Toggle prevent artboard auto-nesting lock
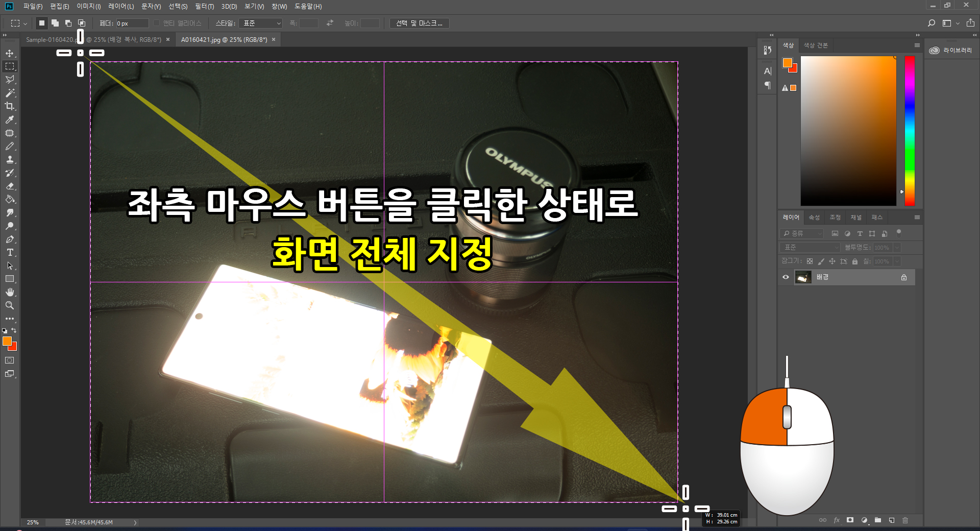The height and width of the screenshot is (531, 980). [x=843, y=261]
